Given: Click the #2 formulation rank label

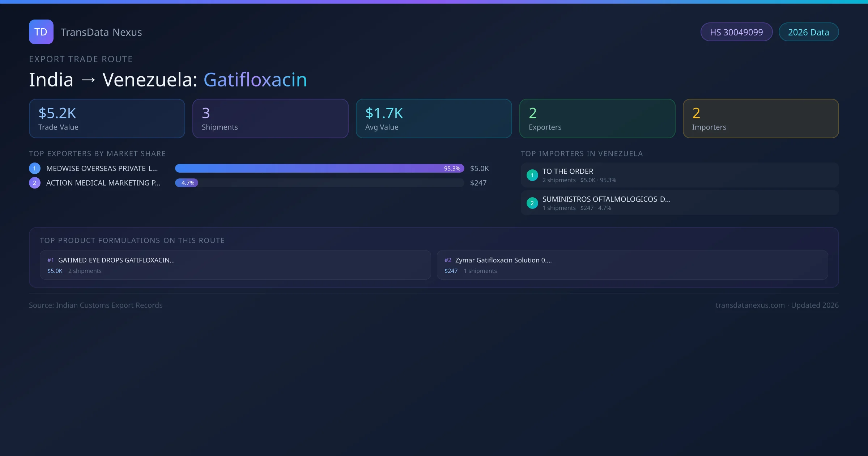Looking at the screenshot, I should click(448, 260).
